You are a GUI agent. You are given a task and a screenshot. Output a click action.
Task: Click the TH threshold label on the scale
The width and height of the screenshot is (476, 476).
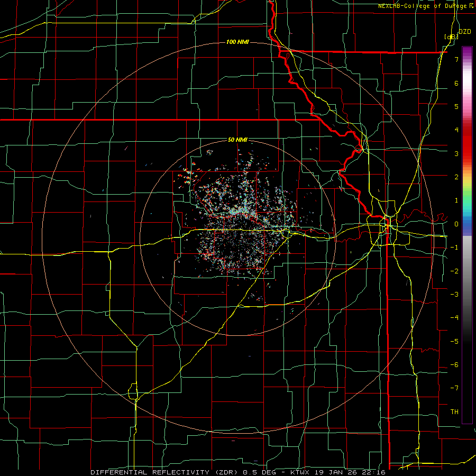point(454,412)
